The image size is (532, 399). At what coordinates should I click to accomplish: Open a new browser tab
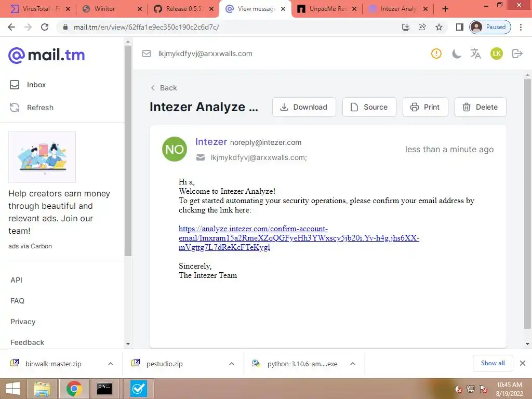click(445, 9)
